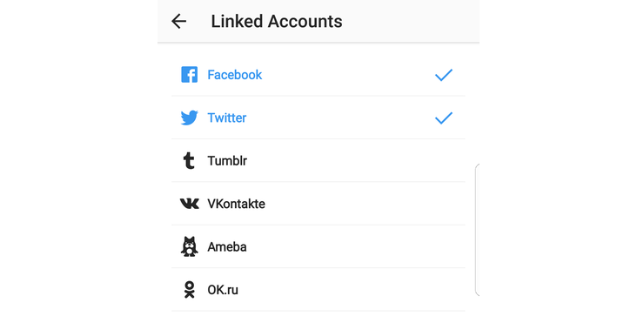Viewport: 644px width, 316px height.
Task: Go back using the arrow icon
Action: (178, 22)
